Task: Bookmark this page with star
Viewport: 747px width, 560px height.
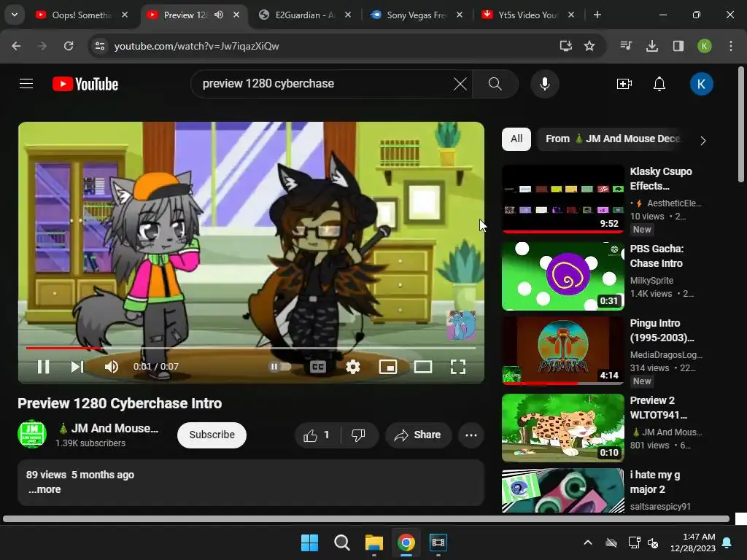Action: click(x=589, y=46)
